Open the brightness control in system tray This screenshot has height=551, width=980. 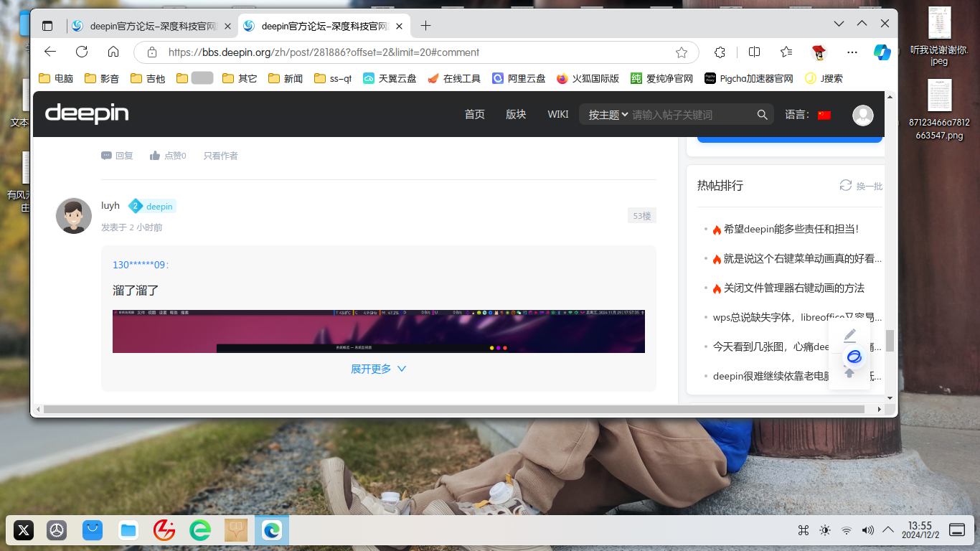click(825, 530)
